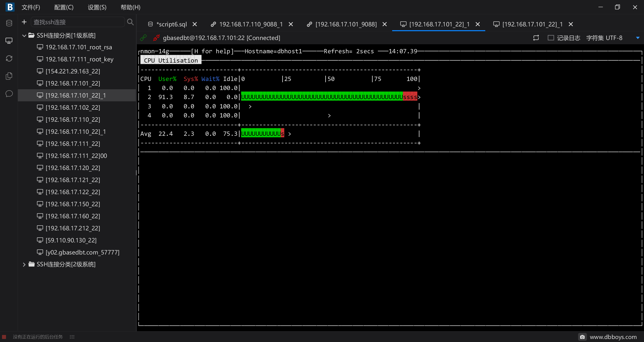Click the loop refresh icon near log checkbox

point(536,38)
